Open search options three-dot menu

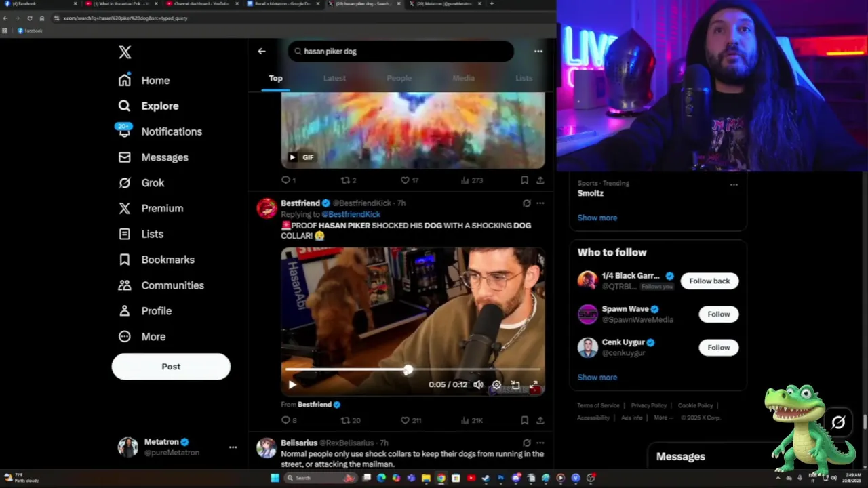click(x=538, y=51)
